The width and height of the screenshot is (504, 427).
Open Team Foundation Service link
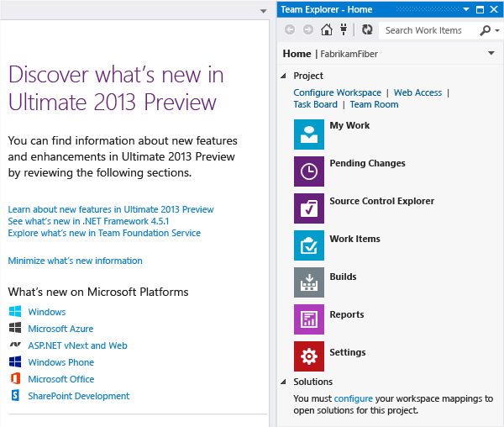104,233
